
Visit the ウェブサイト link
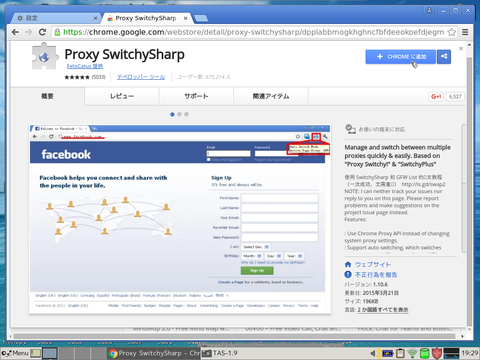point(373,264)
